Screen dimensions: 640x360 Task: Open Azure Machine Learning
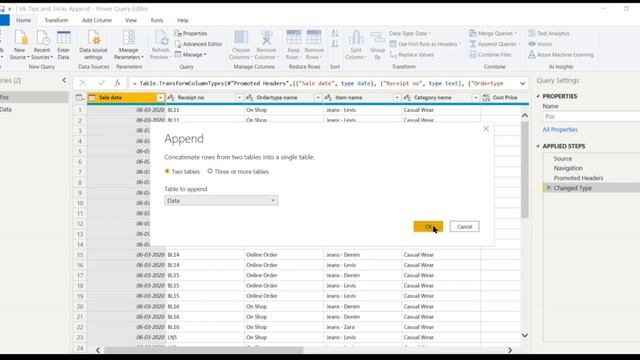click(x=561, y=55)
